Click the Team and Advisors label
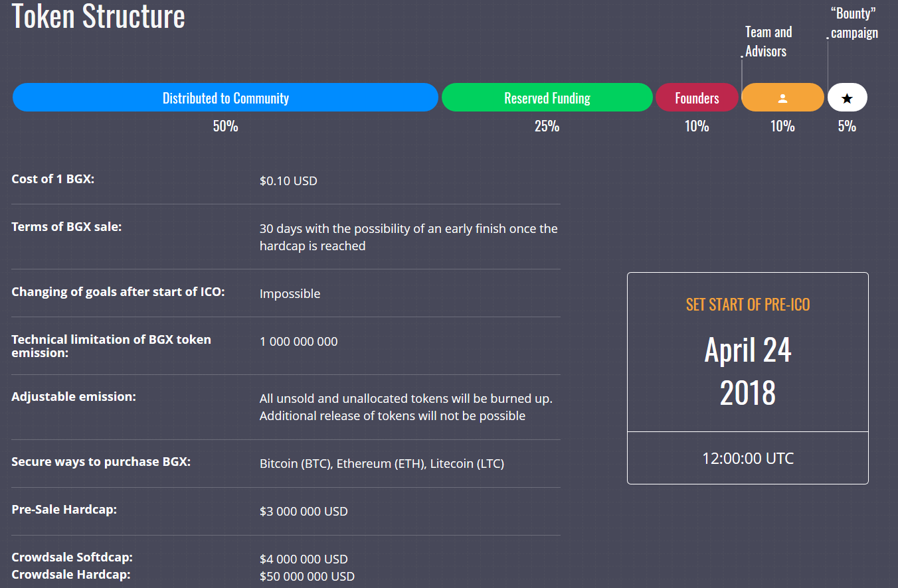 768,42
